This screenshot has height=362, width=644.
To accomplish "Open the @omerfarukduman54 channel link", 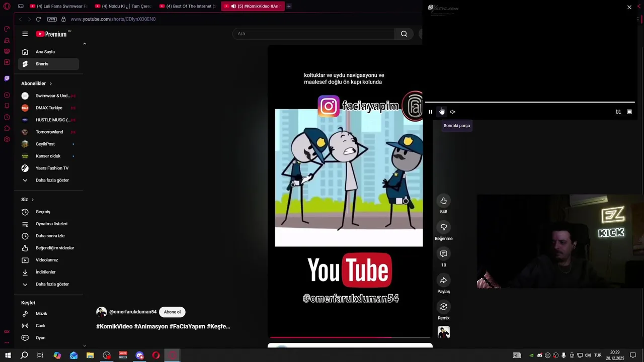I will click(133, 312).
